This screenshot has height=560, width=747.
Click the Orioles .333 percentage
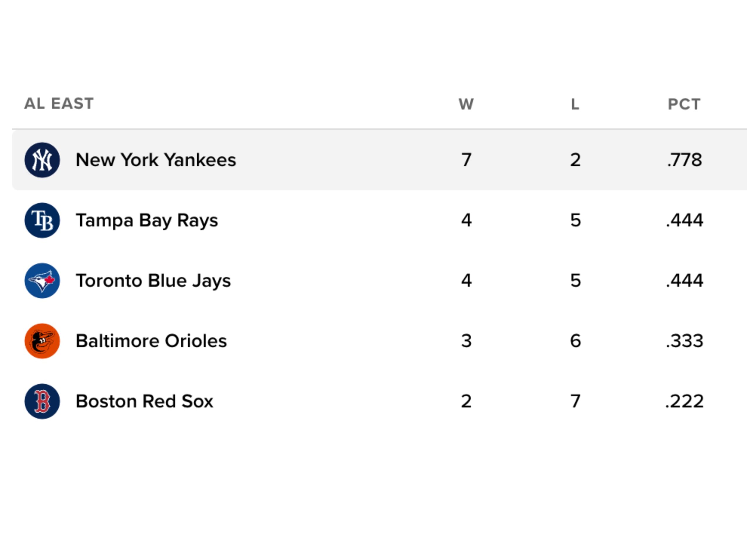coord(685,341)
